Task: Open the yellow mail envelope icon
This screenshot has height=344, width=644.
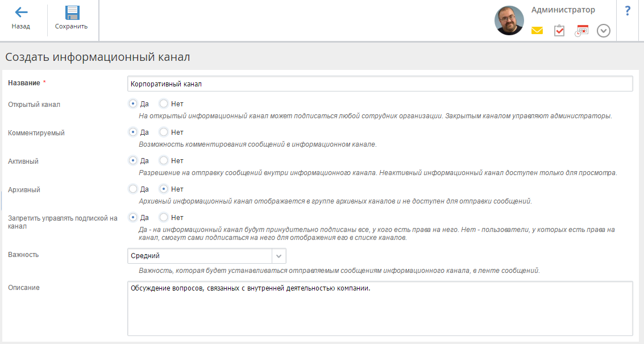Action: point(537,30)
